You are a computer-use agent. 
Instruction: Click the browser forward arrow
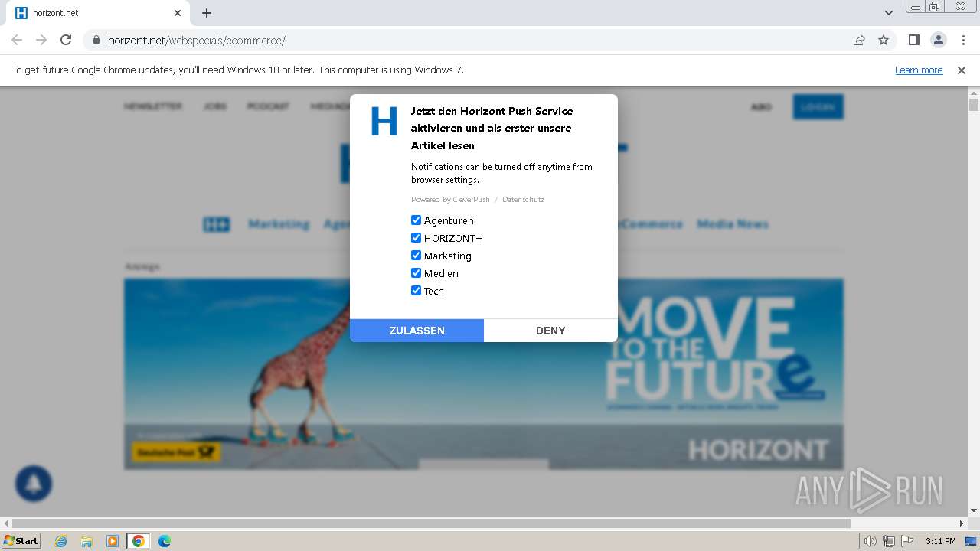click(x=41, y=40)
